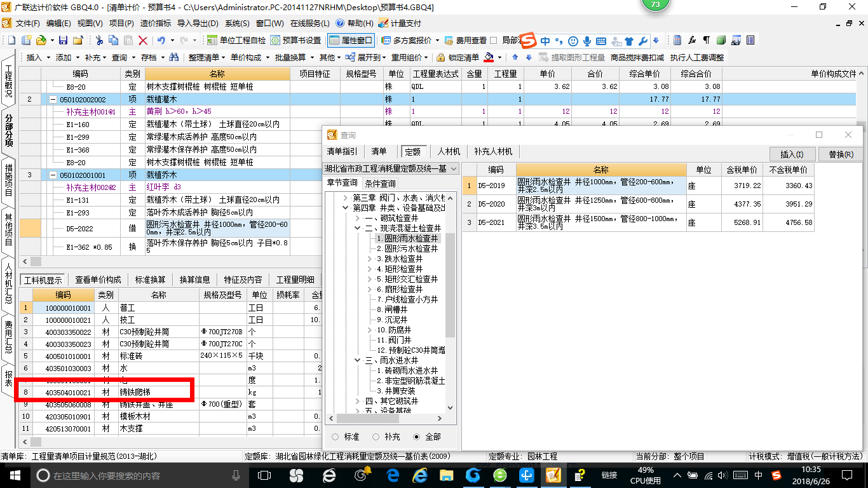This screenshot has width=868, height=488.
Task: Click the blue Undo arrow icon
Action: 161,40
